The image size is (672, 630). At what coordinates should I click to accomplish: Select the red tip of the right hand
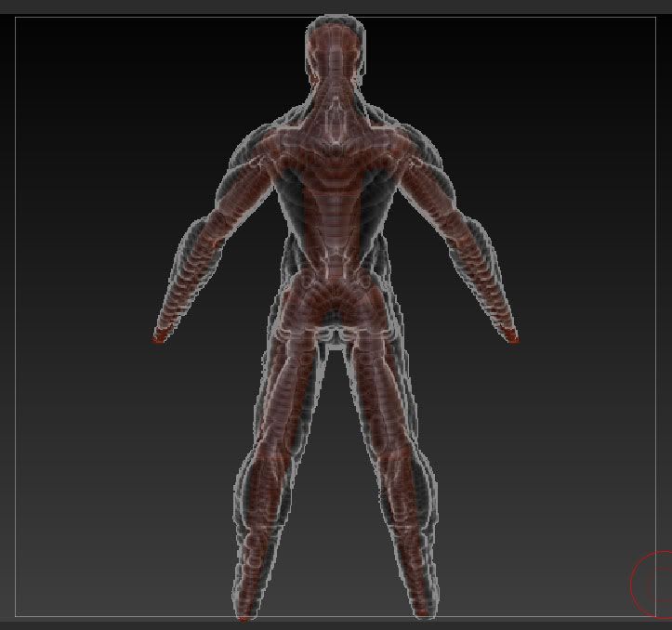pos(512,338)
